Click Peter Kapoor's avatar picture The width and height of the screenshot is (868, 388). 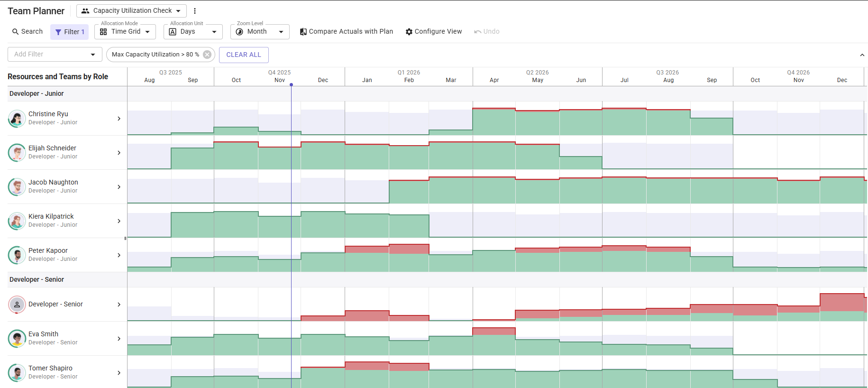[x=17, y=255]
